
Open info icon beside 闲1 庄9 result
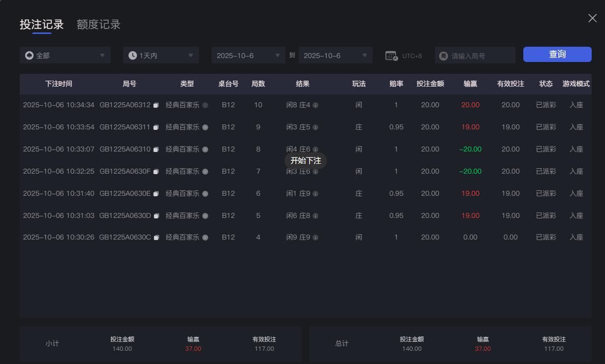click(316, 193)
